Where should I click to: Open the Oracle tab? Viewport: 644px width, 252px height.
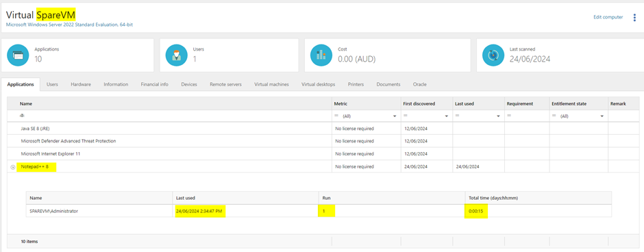pos(420,84)
